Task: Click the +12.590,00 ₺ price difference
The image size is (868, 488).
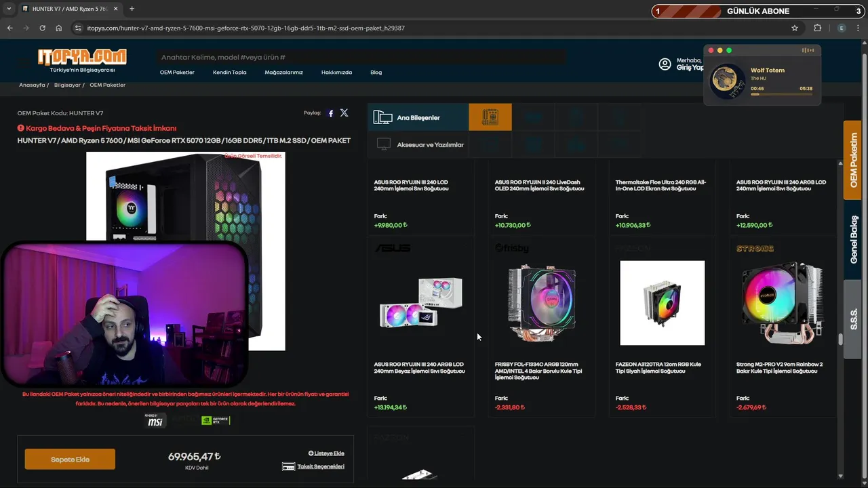Action: pos(754,225)
